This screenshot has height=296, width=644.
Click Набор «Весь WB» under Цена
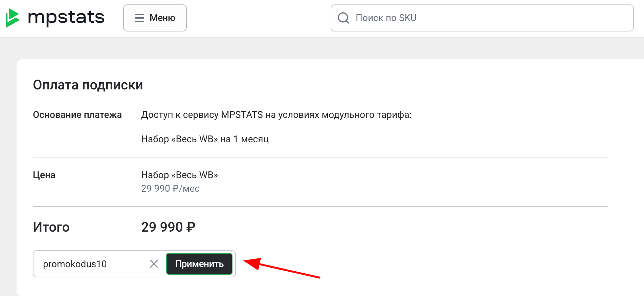(179, 175)
